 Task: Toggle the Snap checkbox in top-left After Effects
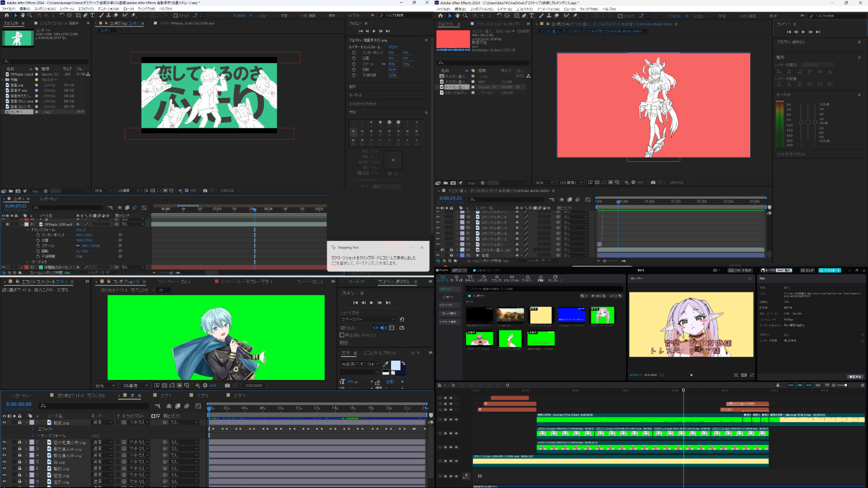tap(175, 15)
